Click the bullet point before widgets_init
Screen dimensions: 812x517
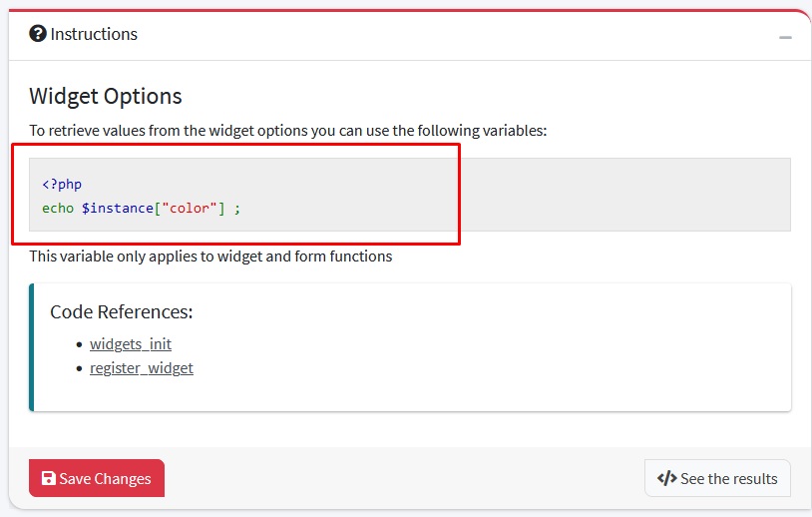(x=80, y=344)
